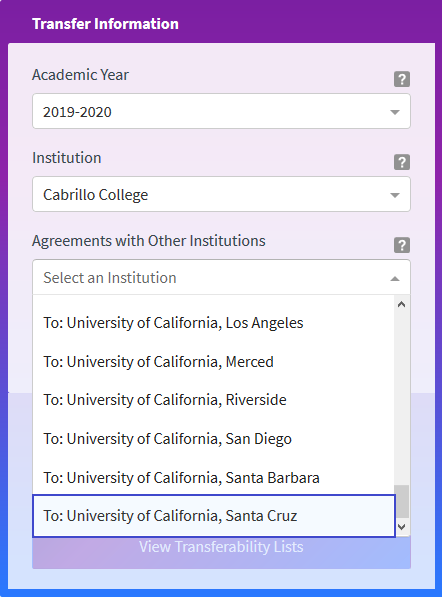This screenshot has width=442, height=597.
Task: Click View Transferability Lists button
Action: point(221,547)
